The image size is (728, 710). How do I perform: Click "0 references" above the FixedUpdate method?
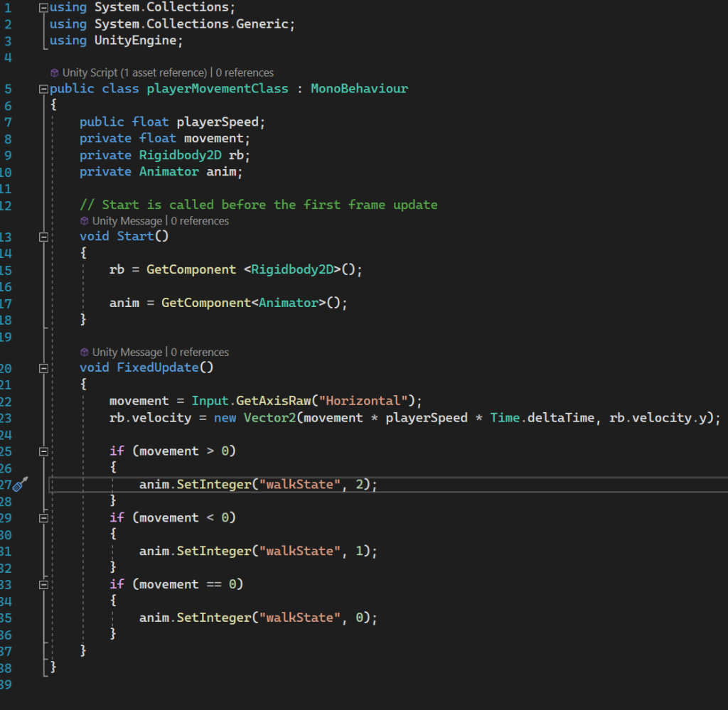pos(200,353)
